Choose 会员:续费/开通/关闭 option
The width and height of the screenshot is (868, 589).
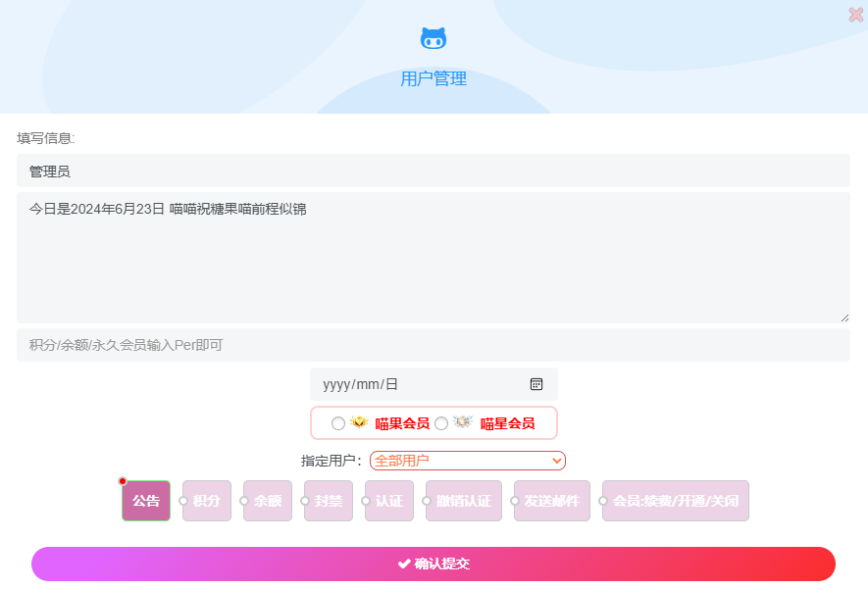click(x=676, y=501)
